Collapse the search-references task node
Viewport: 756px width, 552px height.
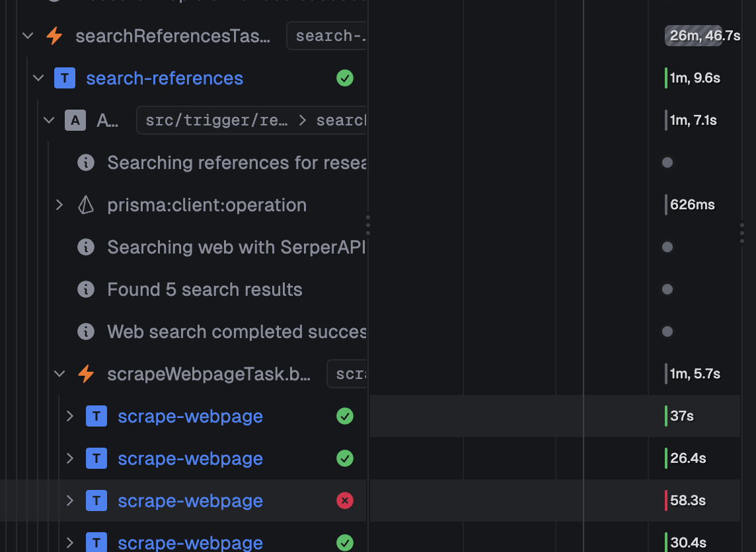pyautogui.click(x=38, y=78)
